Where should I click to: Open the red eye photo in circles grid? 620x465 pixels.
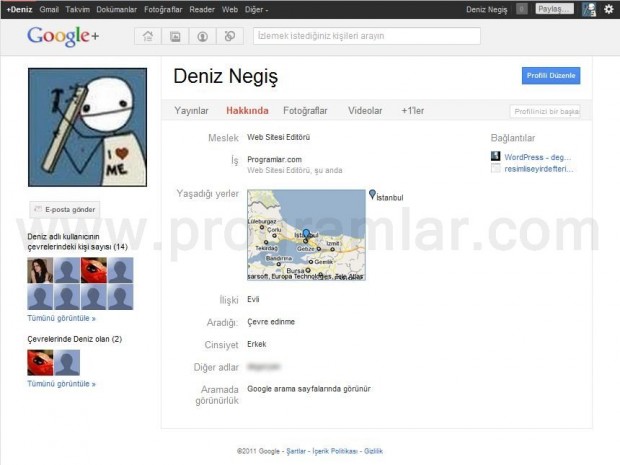point(94,270)
